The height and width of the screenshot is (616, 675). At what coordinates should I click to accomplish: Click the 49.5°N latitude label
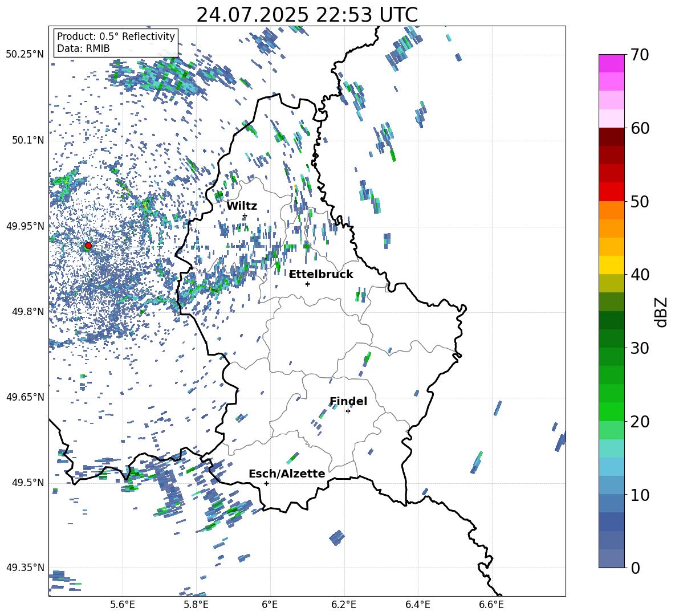[28, 483]
